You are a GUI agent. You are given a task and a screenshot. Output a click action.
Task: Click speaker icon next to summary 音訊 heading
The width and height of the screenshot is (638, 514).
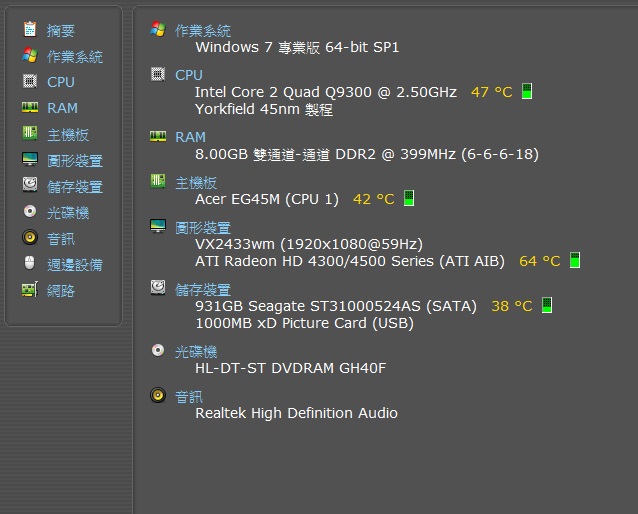(158, 395)
